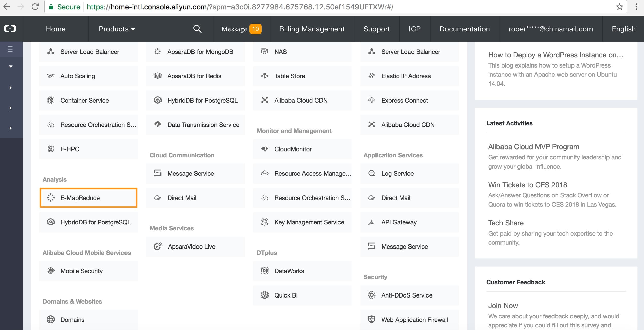644x330 pixels.
Task: Click the ApsaraVideo Live icon
Action: 158,246
